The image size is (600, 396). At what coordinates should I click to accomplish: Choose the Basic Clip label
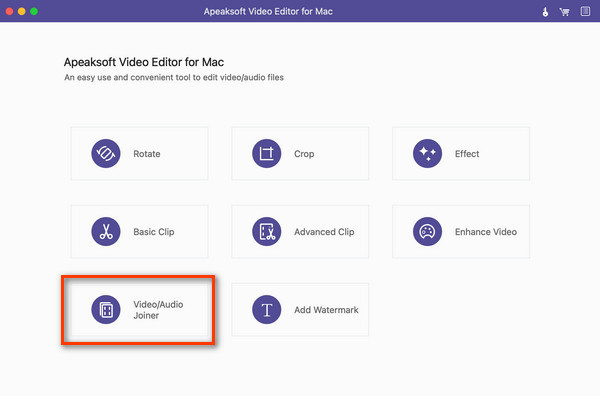[153, 232]
